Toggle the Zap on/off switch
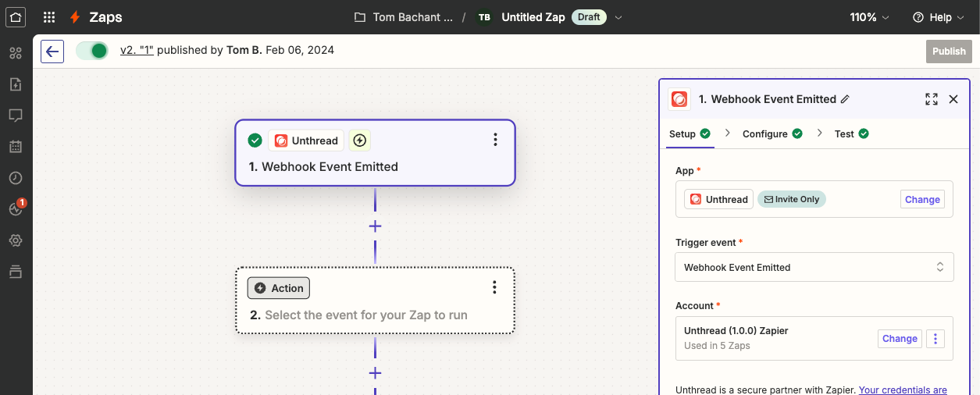The width and height of the screenshot is (980, 395). coord(92,51)
